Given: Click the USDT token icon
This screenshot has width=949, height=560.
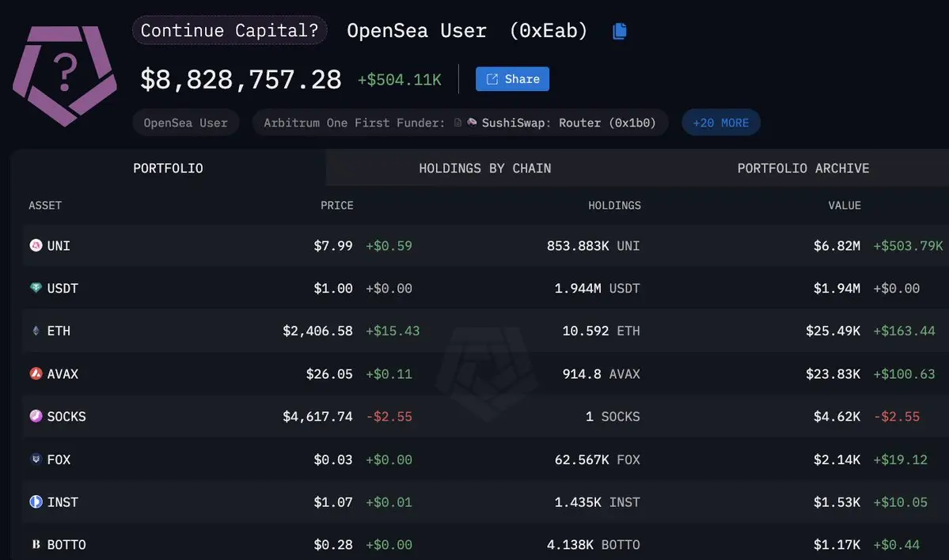Looking at the screenshot, I should (36, 288).
